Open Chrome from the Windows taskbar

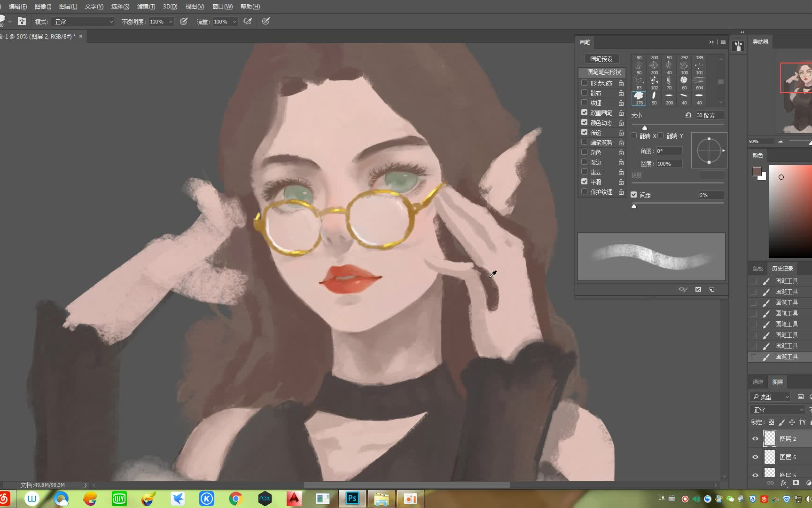tap(236, 499)
